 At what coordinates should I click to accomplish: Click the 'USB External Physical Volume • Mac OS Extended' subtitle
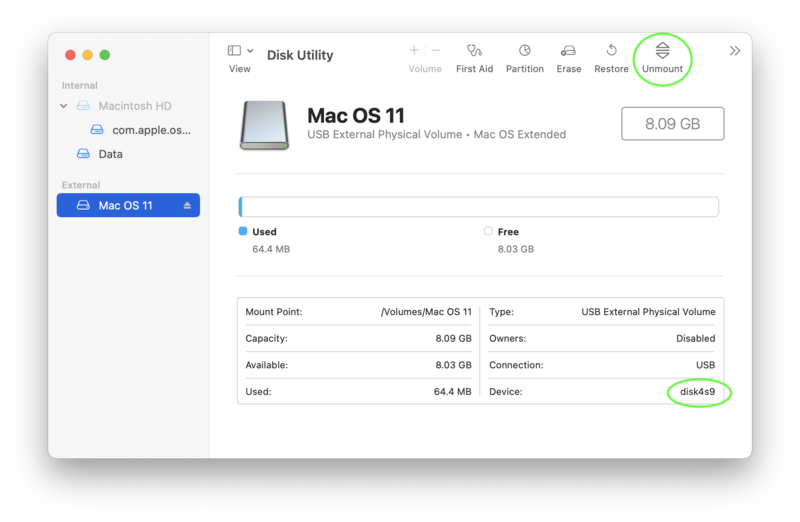pos(437,134)
